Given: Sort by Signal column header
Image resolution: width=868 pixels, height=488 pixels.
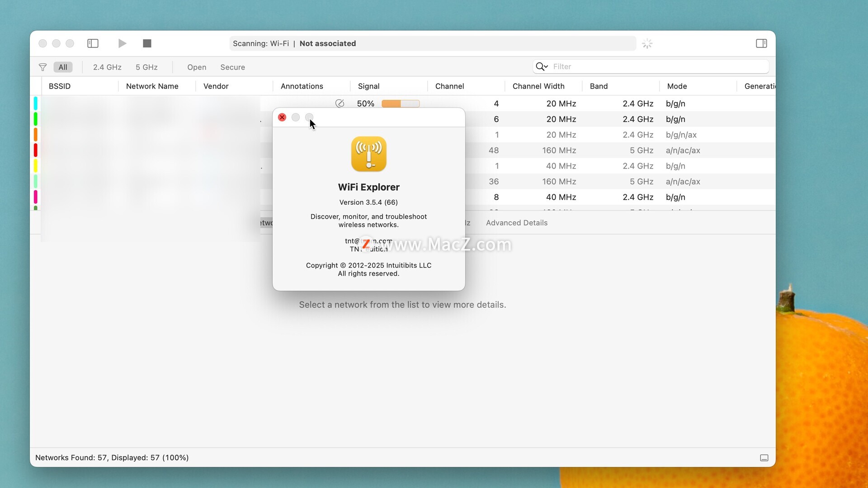Looking at the screenshot, I should coord(368,86).
